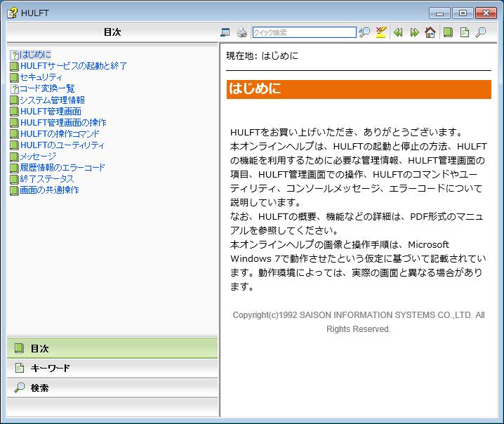Click book icon beside セキュリティ
This screenshot has width=504, height=424.
pos(14,77)
